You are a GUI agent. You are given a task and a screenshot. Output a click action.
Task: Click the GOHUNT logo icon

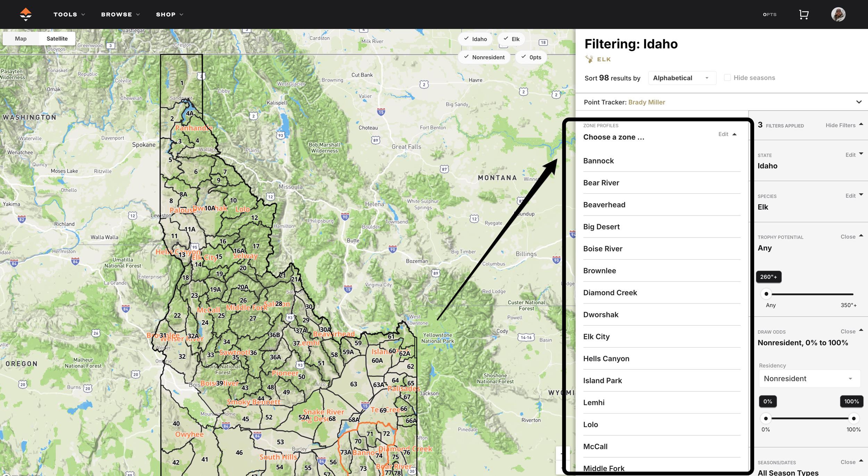click(26, 14)
